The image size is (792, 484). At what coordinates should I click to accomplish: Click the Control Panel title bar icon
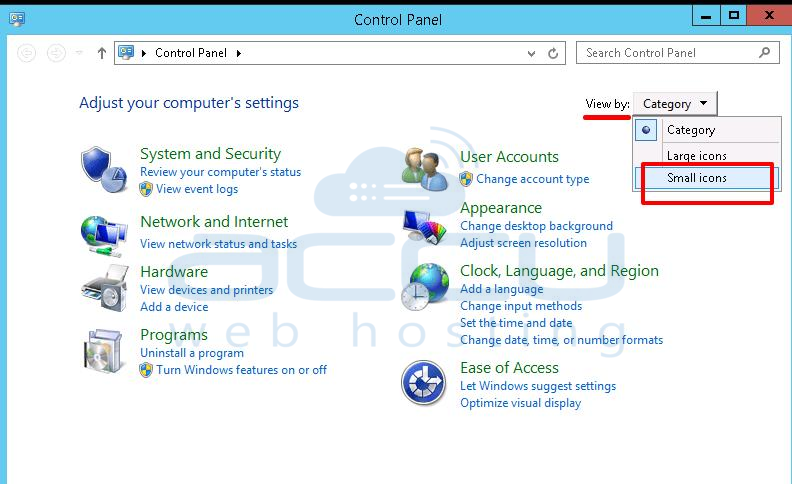(x=17, y=19)
